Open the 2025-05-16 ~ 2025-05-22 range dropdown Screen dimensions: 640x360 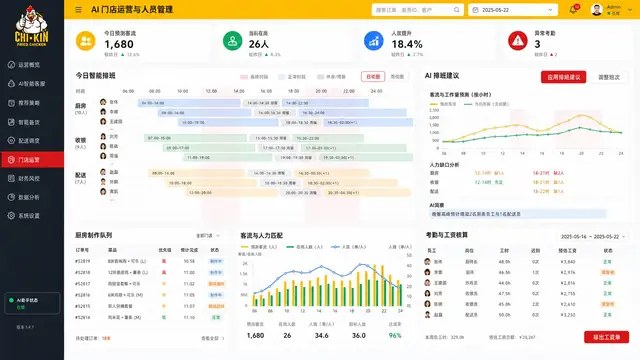[593, 237]
